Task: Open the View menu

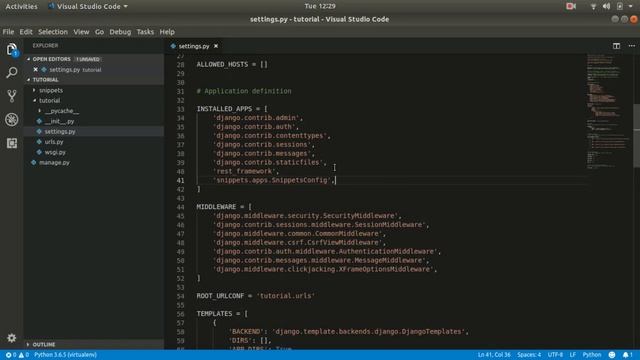Action: click(x=81, y=32)
